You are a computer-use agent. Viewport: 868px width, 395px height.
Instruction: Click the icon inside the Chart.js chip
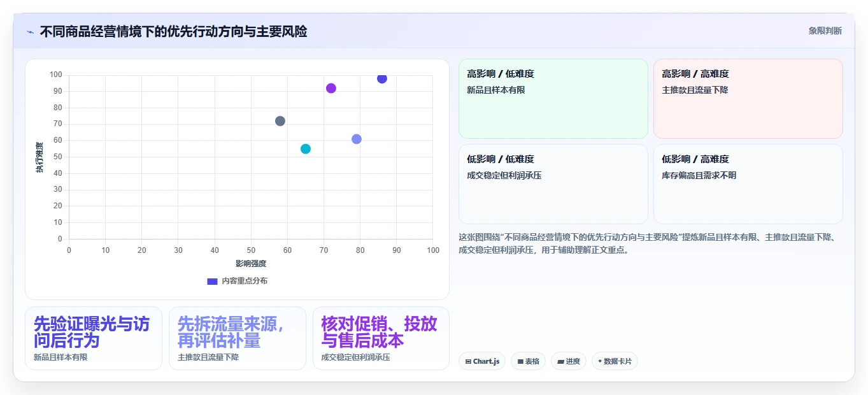[x=468, y=361]
